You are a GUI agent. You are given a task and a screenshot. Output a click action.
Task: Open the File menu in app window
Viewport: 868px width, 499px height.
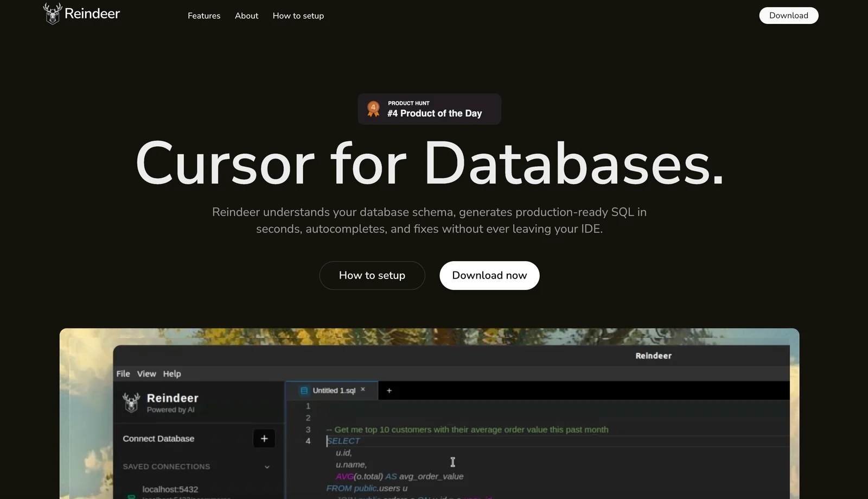click(x=123, y=374)
